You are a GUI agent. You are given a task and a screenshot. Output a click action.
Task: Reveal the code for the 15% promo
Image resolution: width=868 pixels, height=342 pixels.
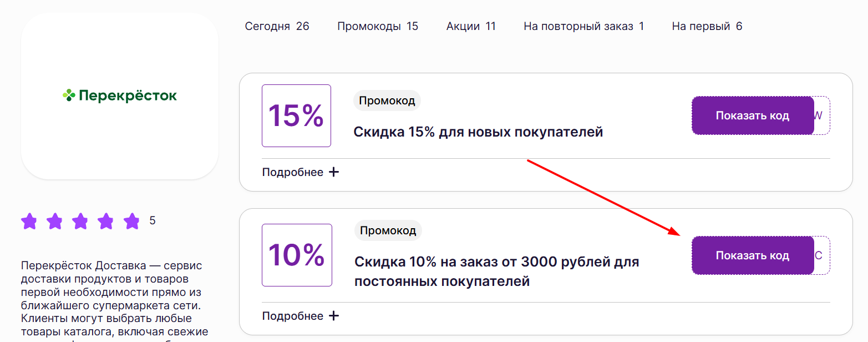tap(752, 115)
